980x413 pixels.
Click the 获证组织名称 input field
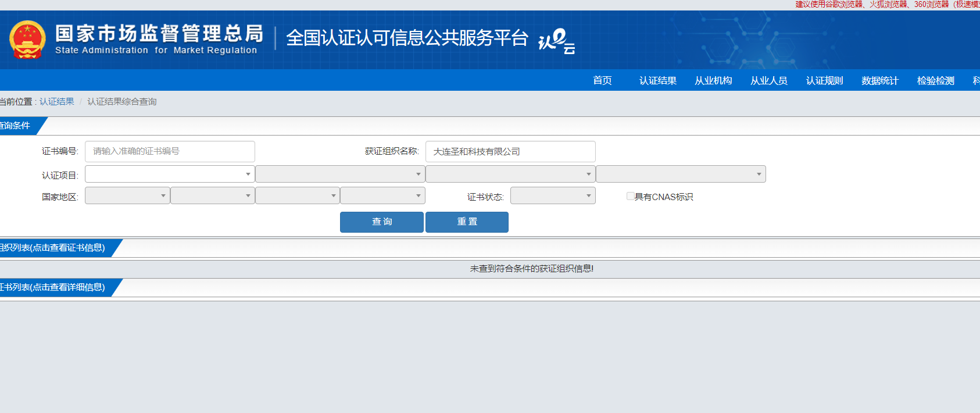click(x=510, y=151)
